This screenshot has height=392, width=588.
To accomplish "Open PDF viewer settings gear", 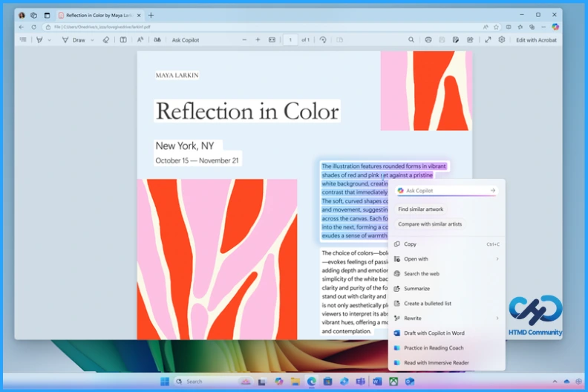I will tap(502, 40).
